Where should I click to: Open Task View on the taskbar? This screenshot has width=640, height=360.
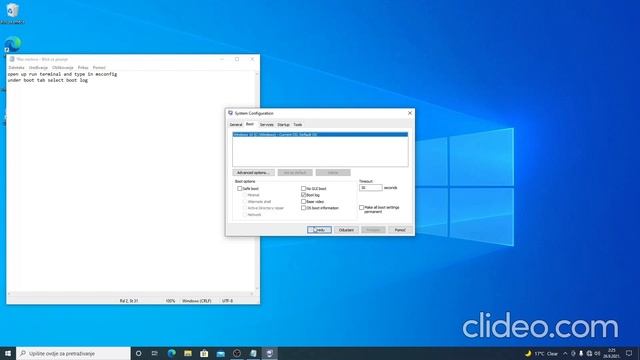155,353
